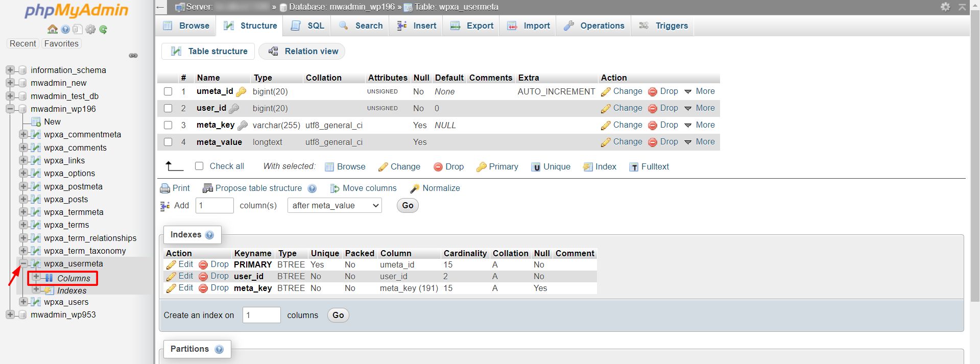Open the Operations tab
Screen dimensions: 980x364
(x=594, y=26)
